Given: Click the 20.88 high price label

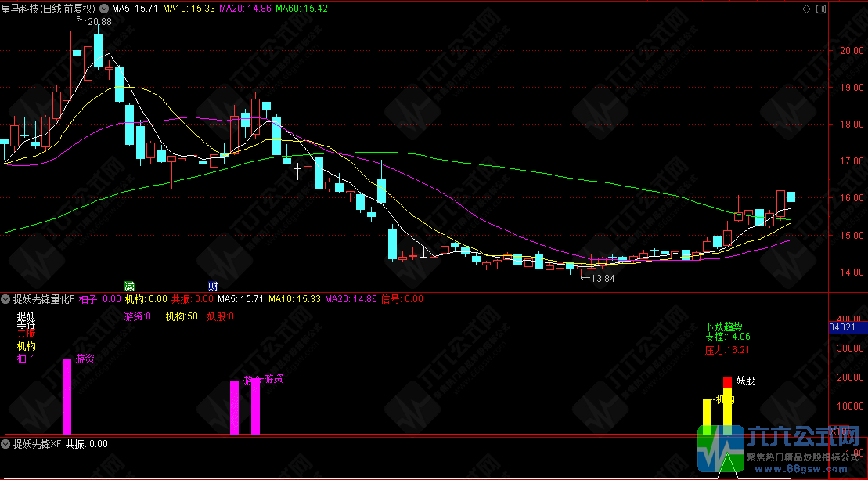Looking at the screenshot, I should [99, 22].
